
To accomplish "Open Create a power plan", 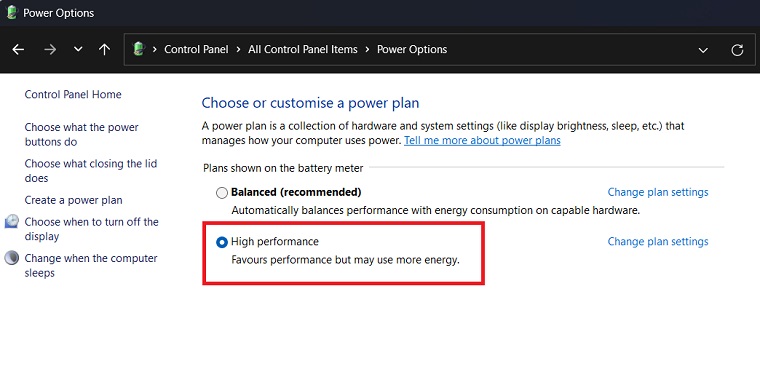I will click(x=74, y=200).
